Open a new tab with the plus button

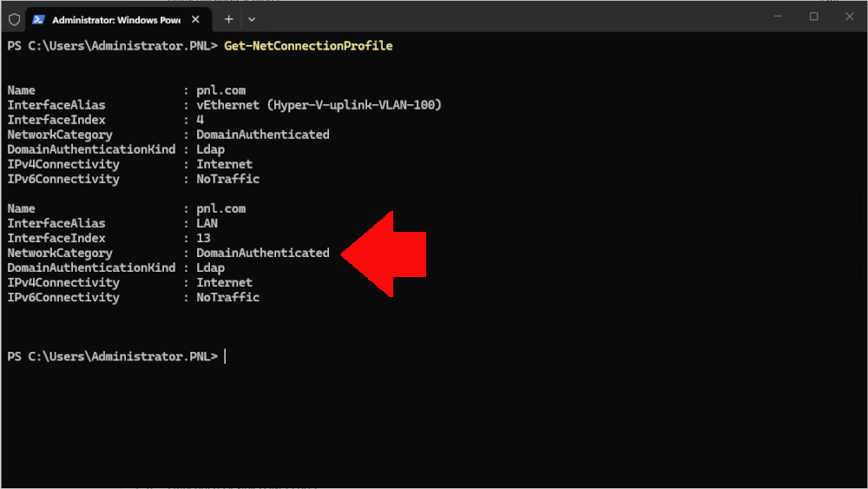pyautogui.click(x=229, y=19)
